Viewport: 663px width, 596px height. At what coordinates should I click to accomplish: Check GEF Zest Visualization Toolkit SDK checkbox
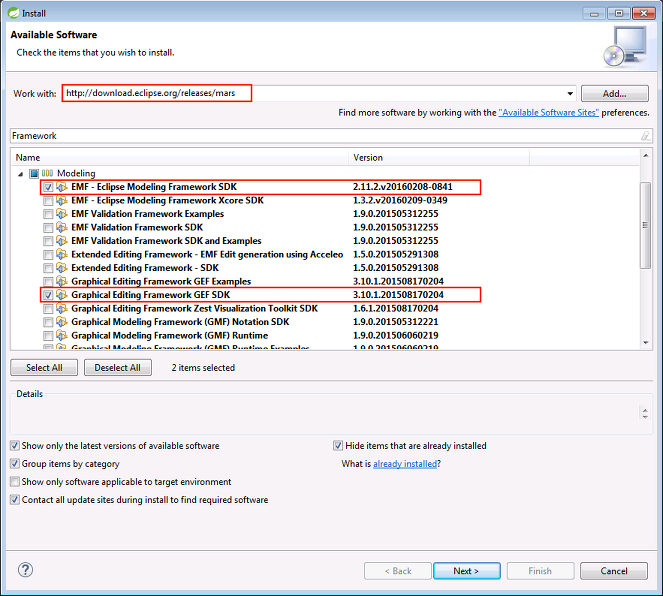(x=48, y=309)
